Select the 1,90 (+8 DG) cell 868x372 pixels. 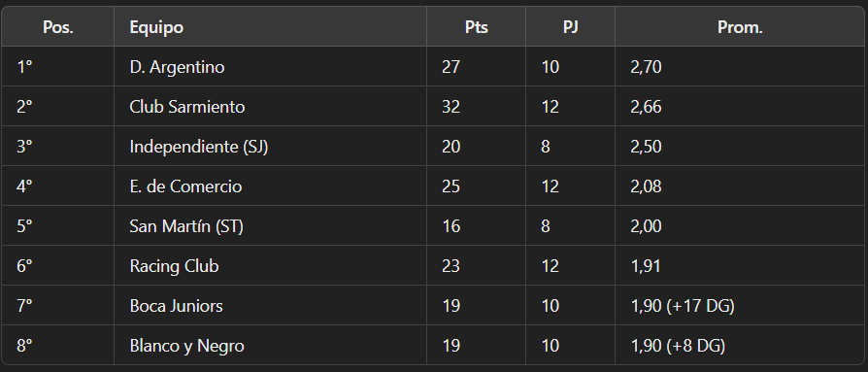tap(678, 346)
